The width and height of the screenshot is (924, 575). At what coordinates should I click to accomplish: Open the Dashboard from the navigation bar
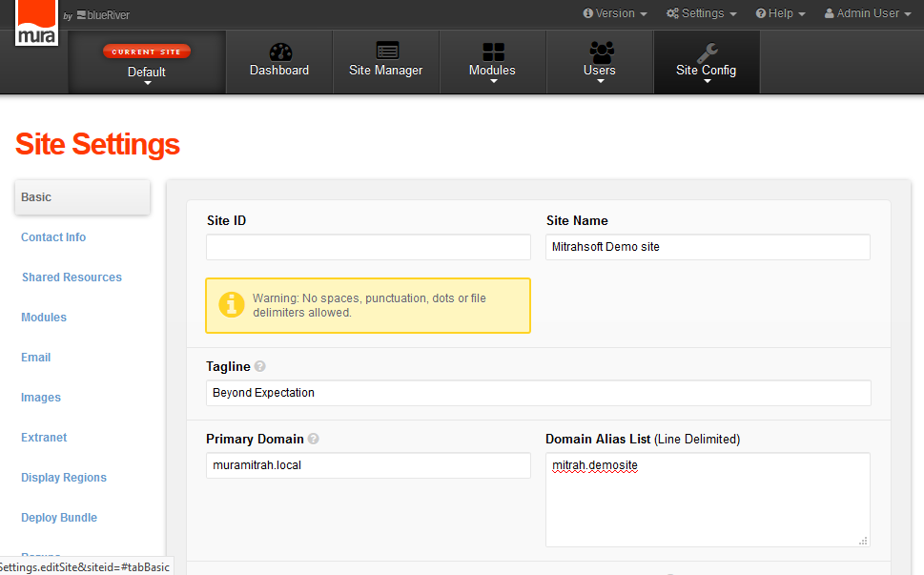click(278, 55)
